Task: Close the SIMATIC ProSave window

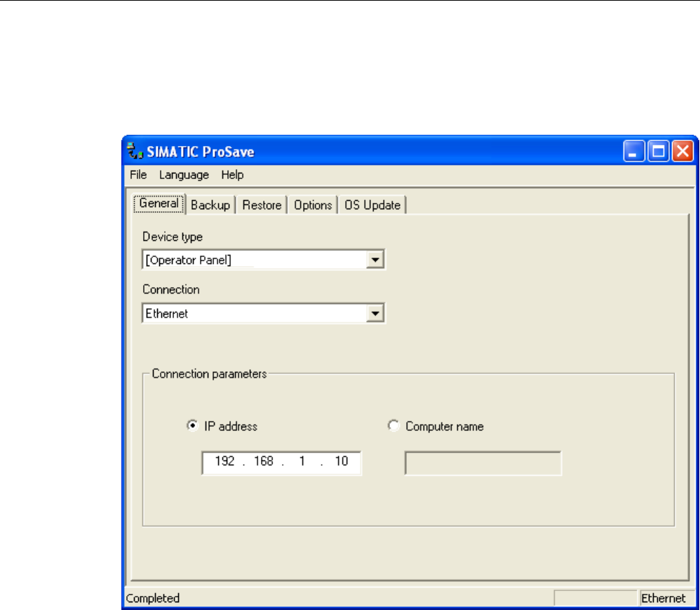Action: pos(683,151)
